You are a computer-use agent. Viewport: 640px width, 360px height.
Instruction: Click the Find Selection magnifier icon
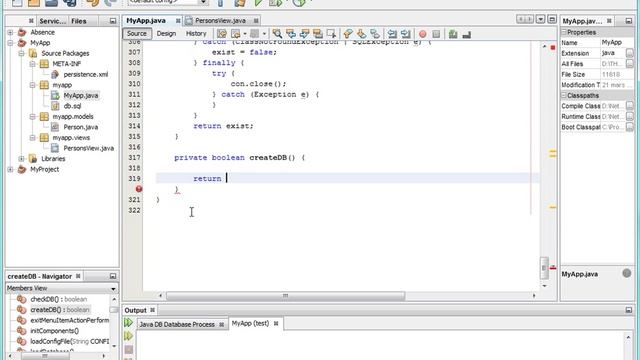pos(277,33)
